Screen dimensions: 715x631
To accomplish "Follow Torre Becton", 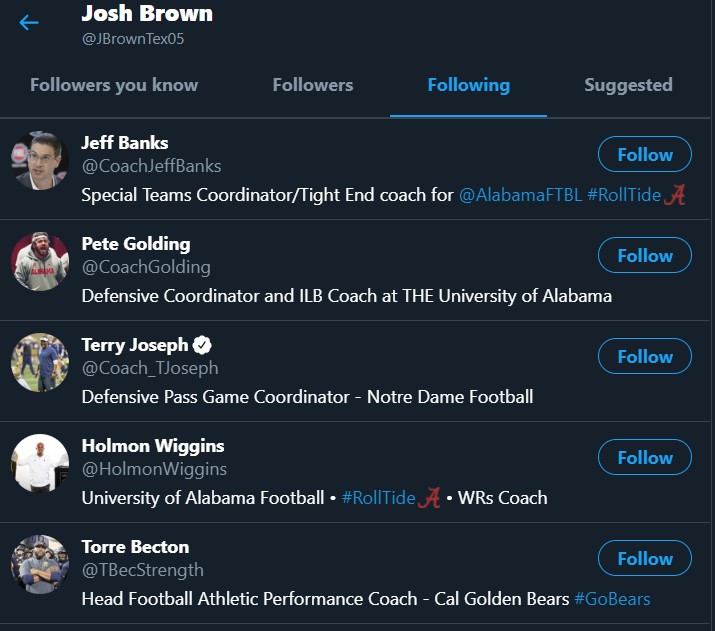I will [x=645, y=559].
